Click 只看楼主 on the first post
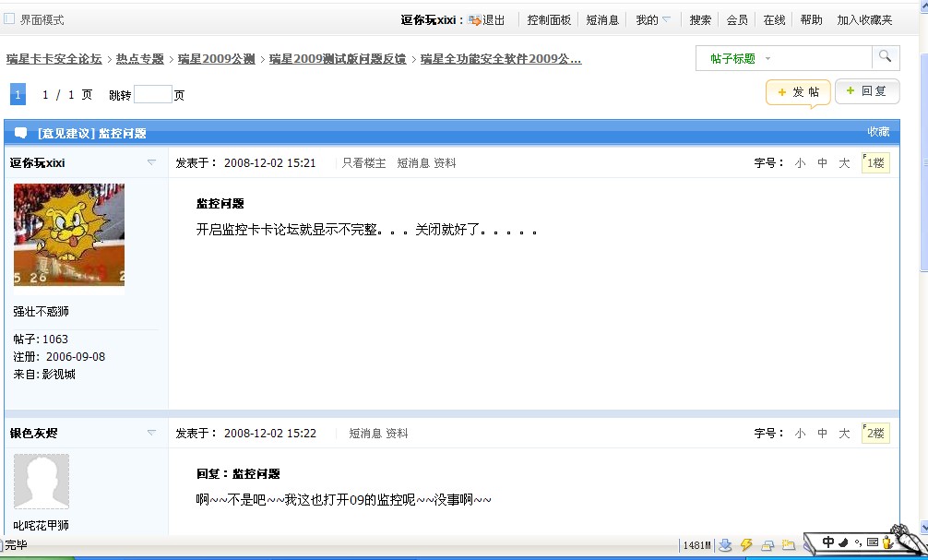 pyautogui.click(x=363, y=162)
